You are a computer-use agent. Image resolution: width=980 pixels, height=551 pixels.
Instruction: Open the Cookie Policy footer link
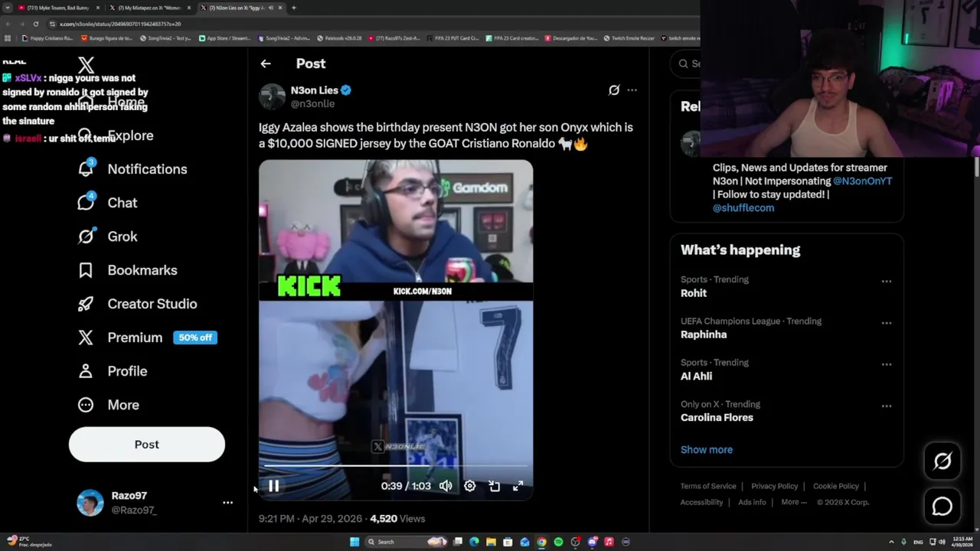point(836,486)
